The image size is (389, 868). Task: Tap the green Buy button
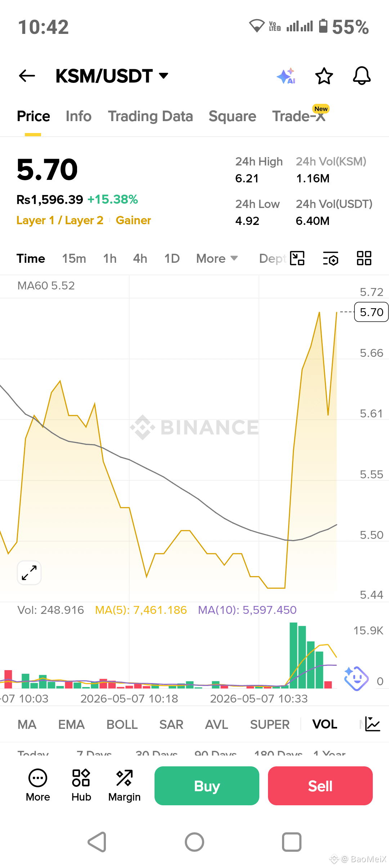point(207,786)
